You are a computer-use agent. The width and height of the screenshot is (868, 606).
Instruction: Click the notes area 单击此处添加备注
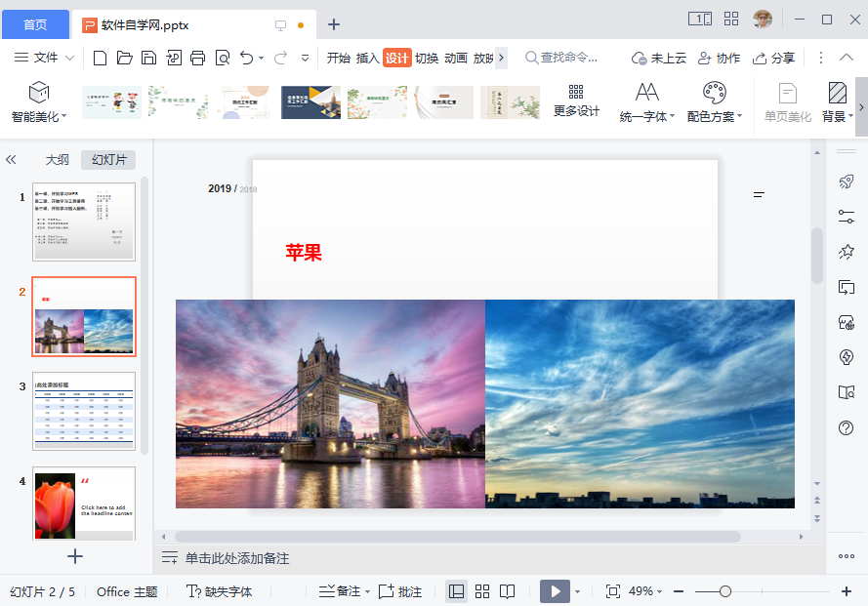pyautogui.click(x=237, y=558)
